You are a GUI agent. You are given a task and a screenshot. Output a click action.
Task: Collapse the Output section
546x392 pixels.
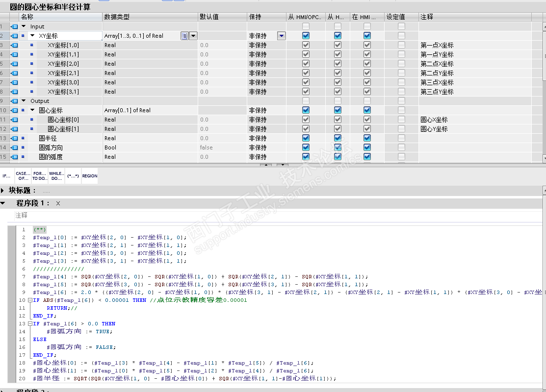point(24,101)
